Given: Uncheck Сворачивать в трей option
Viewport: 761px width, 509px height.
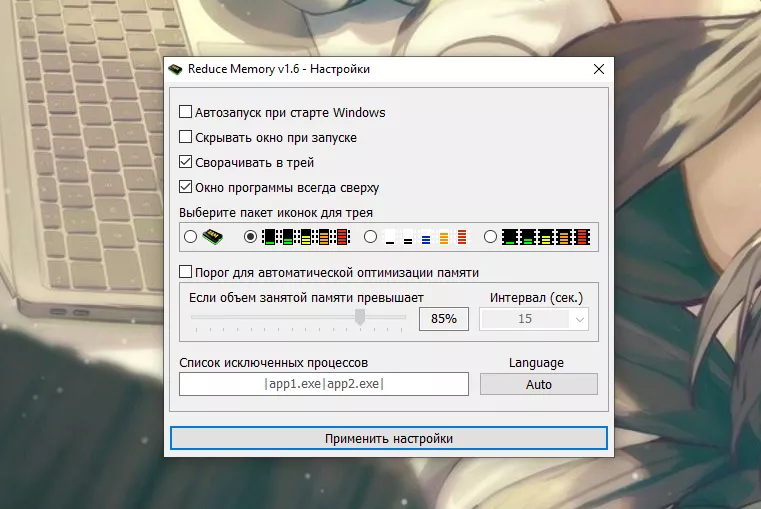Looking at the screenshot, I should point(185,162).
